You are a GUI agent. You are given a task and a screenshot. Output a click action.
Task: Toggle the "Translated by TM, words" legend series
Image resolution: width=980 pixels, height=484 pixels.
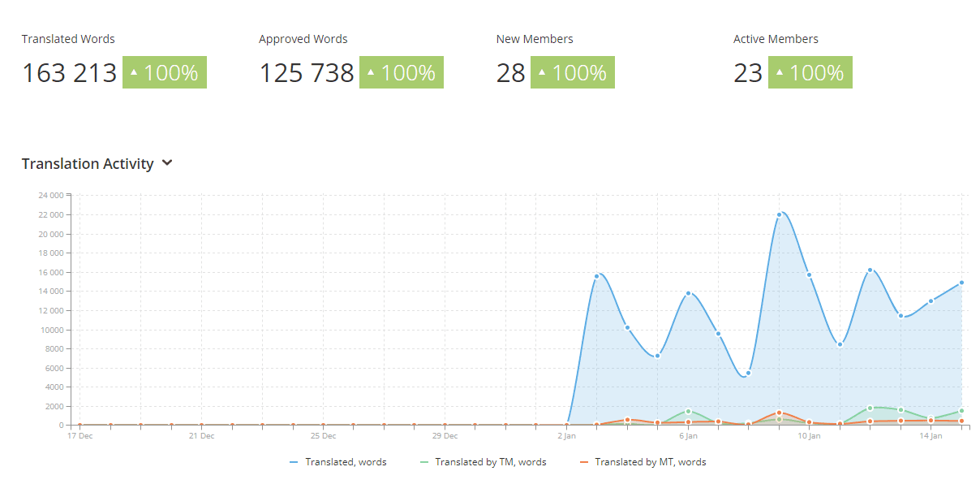(x=483, y=462)
